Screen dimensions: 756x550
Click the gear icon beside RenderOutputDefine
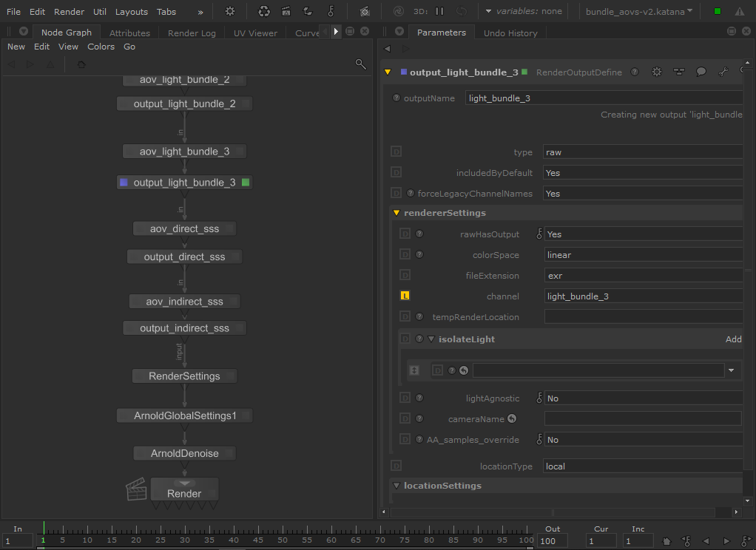coord(656,72)
